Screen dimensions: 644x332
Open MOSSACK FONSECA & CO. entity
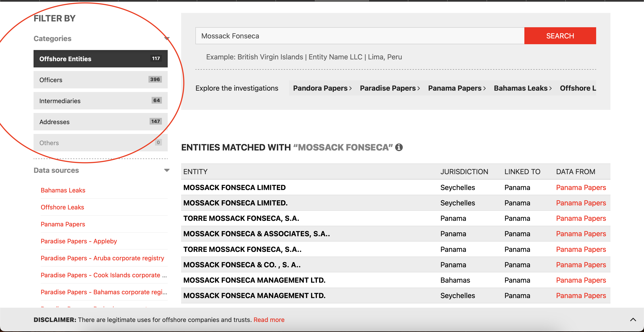coord(242,265)
